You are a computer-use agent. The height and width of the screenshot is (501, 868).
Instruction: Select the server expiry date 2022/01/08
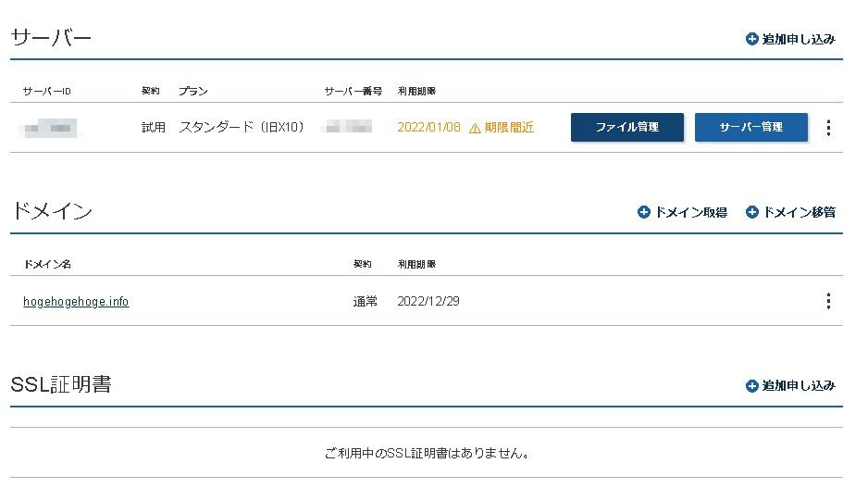click(x=428, y=128)
